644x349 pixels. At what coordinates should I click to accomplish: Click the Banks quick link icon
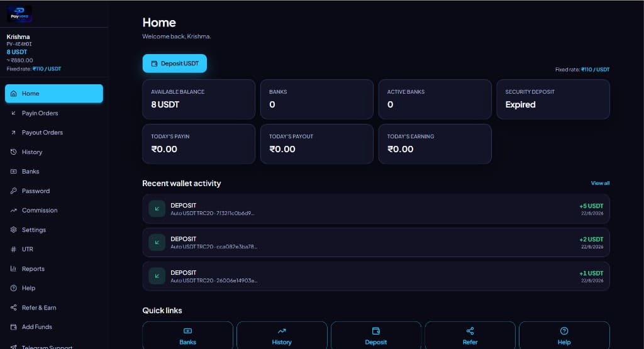click(x=187, y=331)
